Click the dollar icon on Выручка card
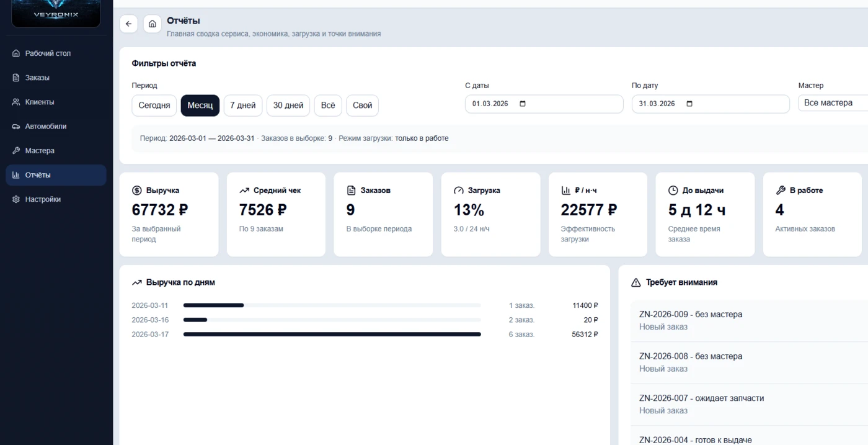 coord(137,191)
